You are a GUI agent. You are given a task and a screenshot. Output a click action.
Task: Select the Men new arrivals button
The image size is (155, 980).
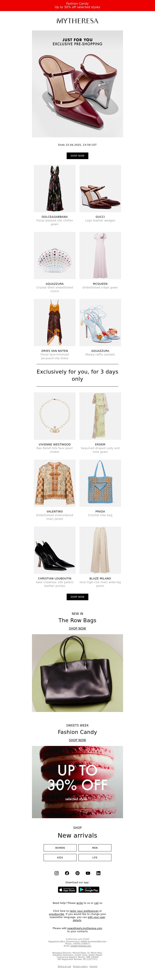point(95,848)
